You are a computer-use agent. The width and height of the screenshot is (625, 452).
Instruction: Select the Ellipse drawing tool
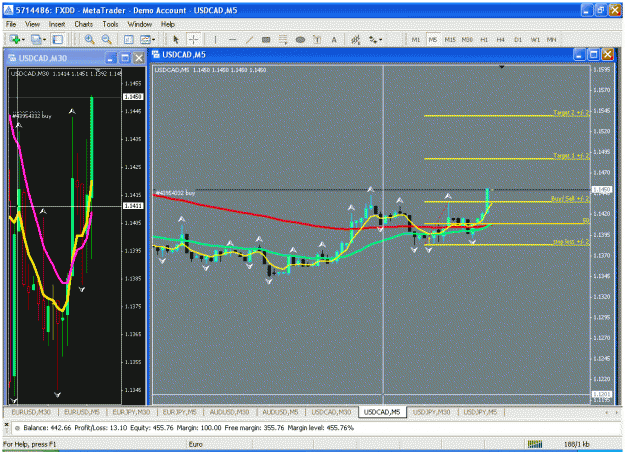(300, 39)
